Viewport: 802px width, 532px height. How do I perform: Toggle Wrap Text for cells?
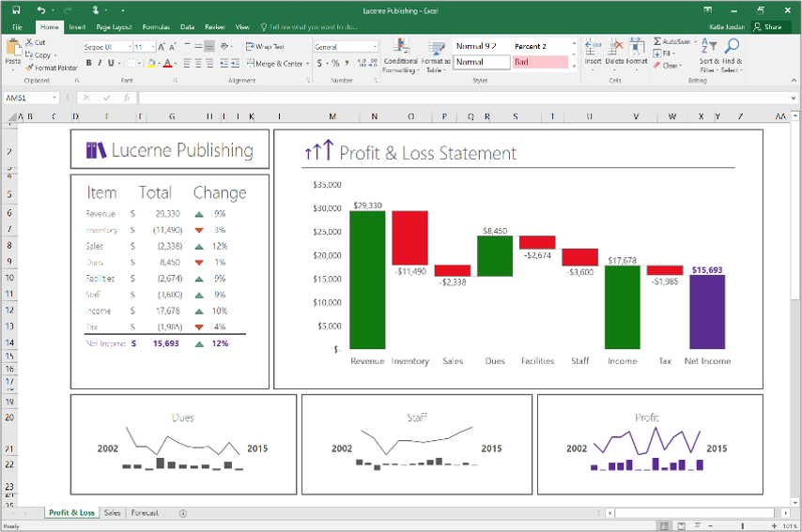point(265,46)
